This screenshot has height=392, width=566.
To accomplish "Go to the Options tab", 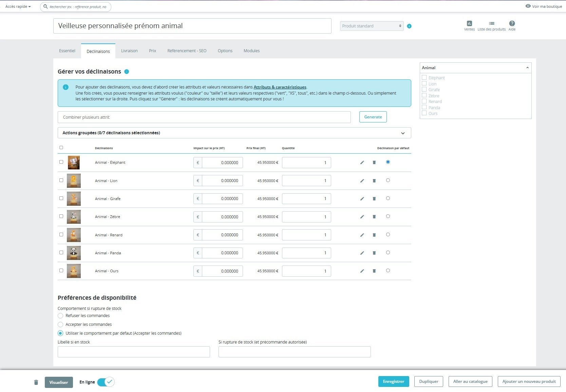I will tap(225, 51).
